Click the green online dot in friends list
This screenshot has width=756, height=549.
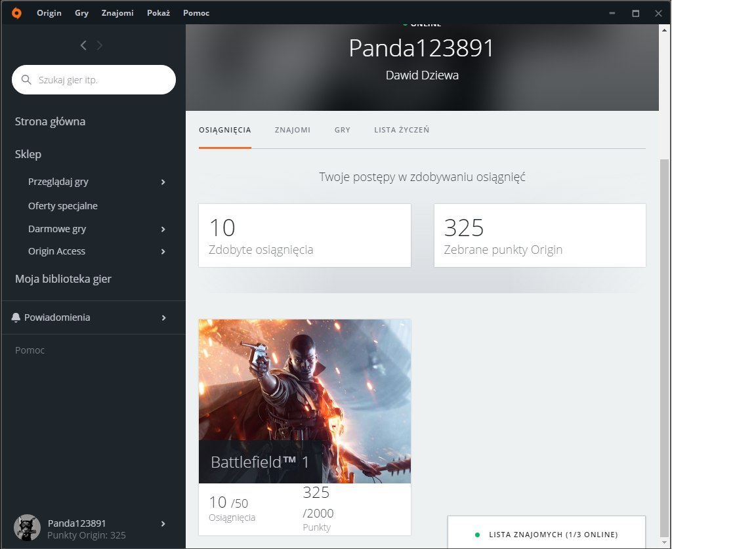pyautogui.click(x=477, y=535)
